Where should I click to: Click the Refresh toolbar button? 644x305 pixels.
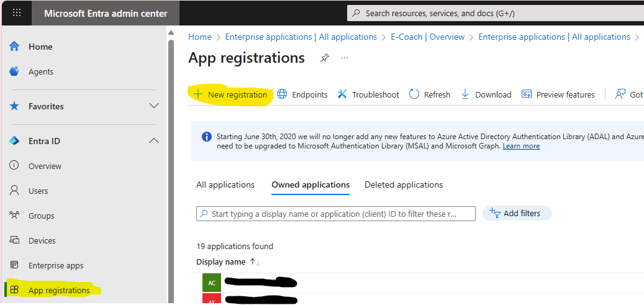click(430, 94)
